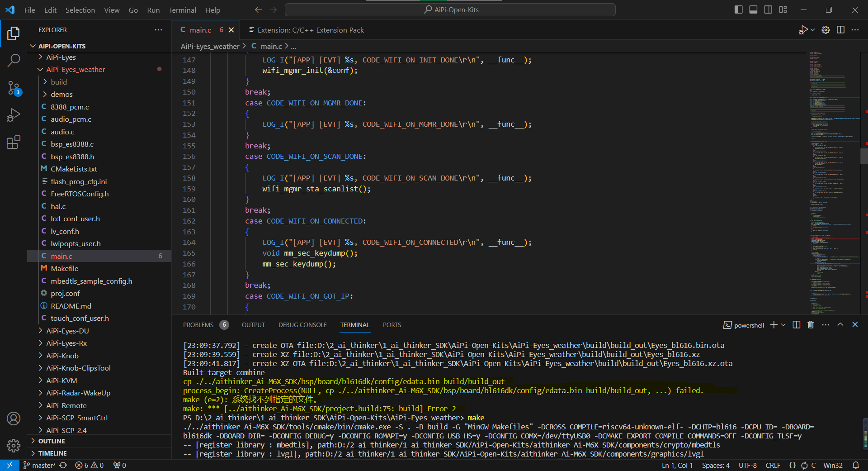Close the main.c editor tab
This screenshot has height=471, width=868.
coord(231,30)
